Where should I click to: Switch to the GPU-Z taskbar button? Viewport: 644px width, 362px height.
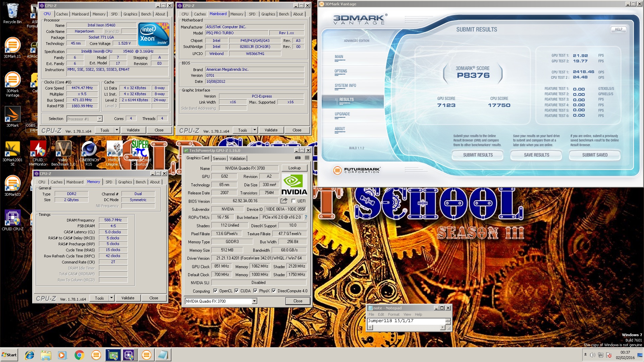click(x=113, y=355)
